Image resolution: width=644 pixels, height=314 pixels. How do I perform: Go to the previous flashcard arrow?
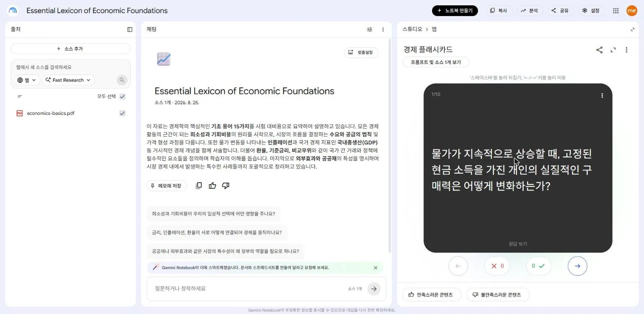point(458,266)
